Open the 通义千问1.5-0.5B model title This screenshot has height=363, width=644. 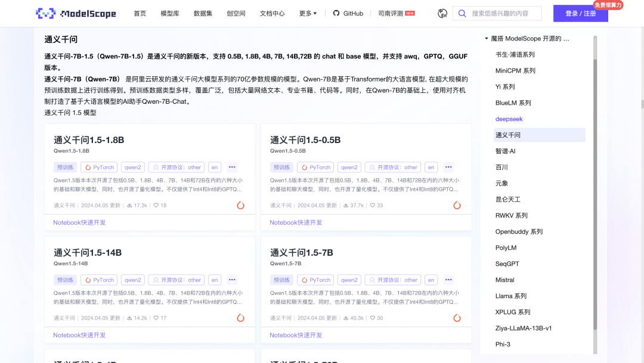click(x=305, y=140)
